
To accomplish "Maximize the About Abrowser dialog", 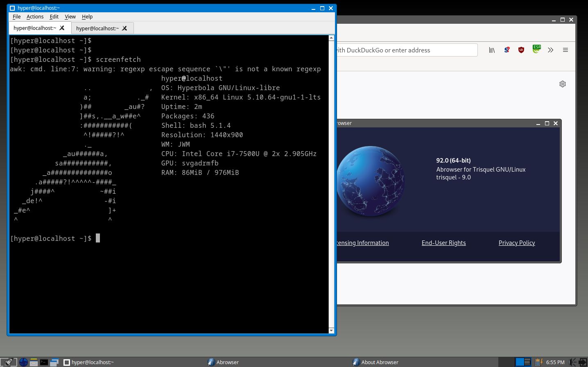I will 547,123.
